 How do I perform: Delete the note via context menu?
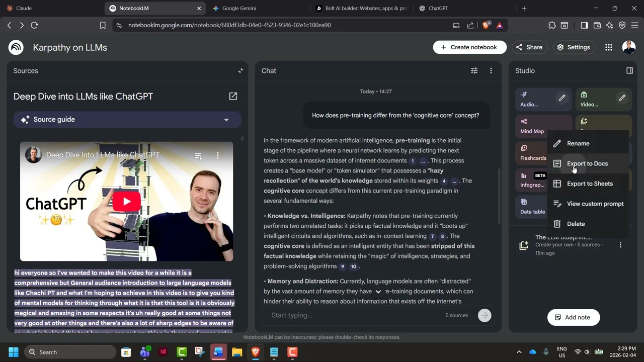pyautogui.click(x=588, y=224)
